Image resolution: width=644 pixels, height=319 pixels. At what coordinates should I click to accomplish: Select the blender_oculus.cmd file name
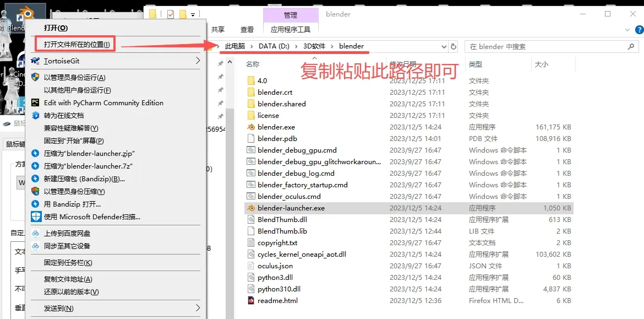289,197
